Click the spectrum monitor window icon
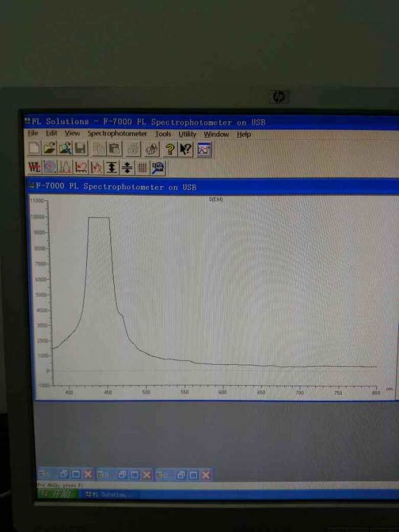399x532 pixels. 205,150
